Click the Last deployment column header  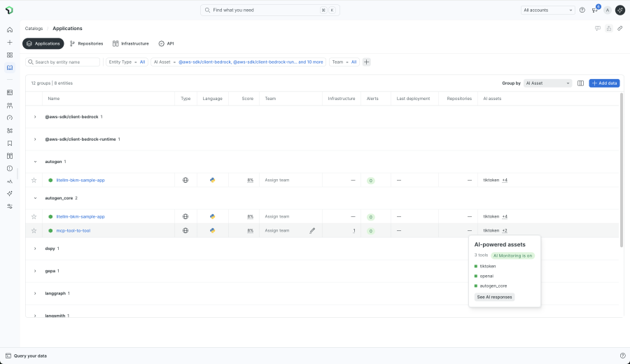coord(413,99)
